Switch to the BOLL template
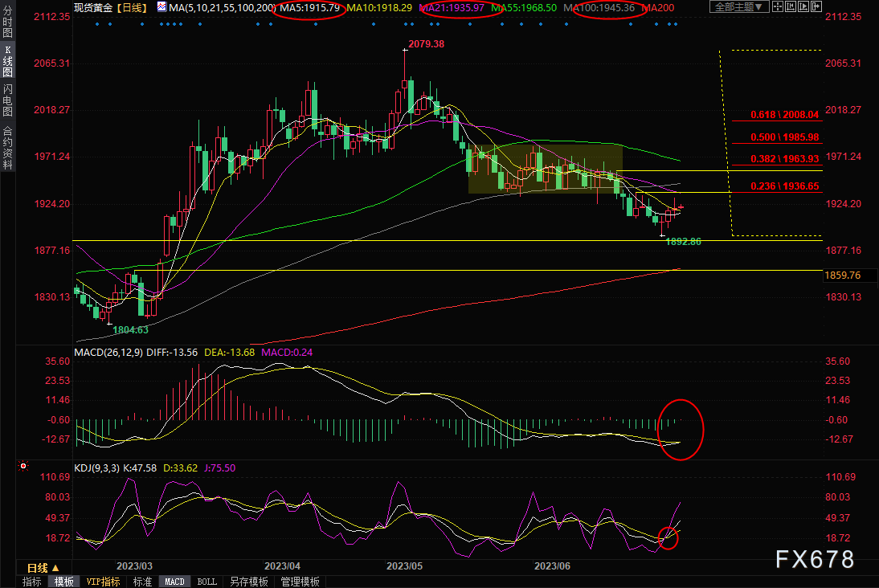This screenshot has width=879, height=588. 206,582
